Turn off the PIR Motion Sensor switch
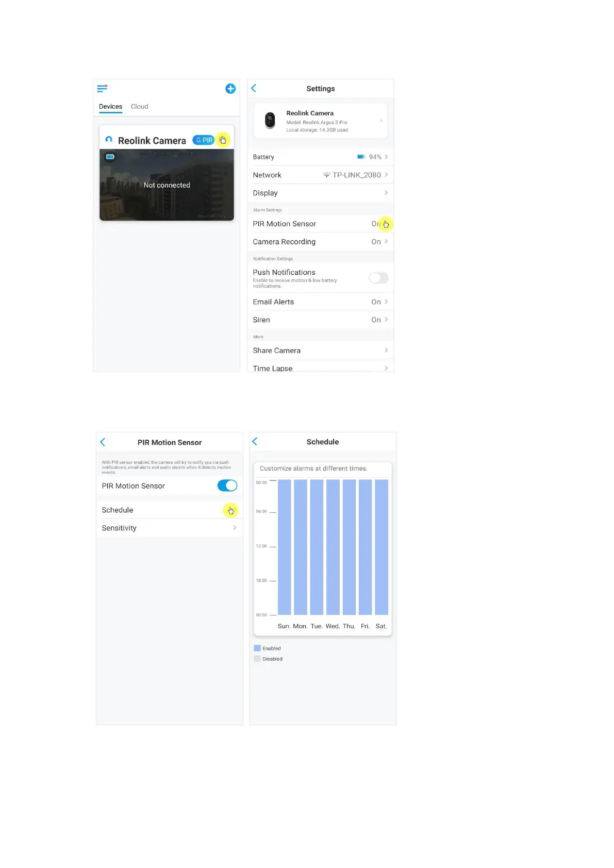Screen dimensions: 614x868 pos(227,486)
